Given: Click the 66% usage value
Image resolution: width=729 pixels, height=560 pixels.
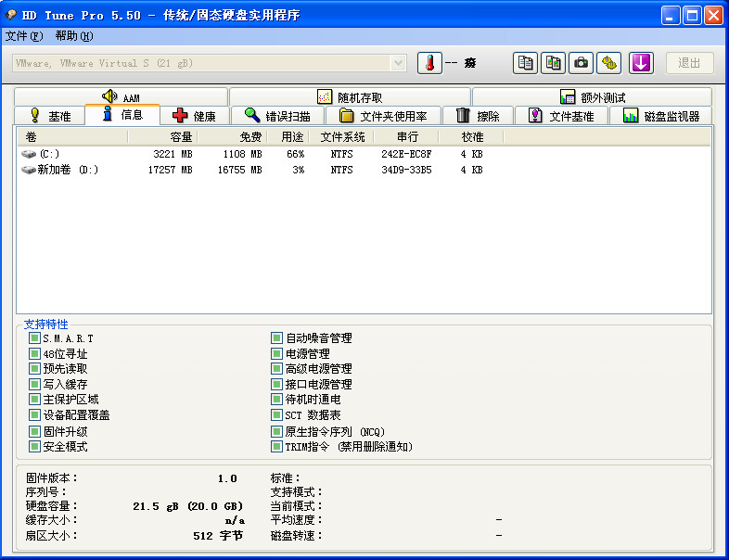Looking at the screenshot, I should 296,154.
